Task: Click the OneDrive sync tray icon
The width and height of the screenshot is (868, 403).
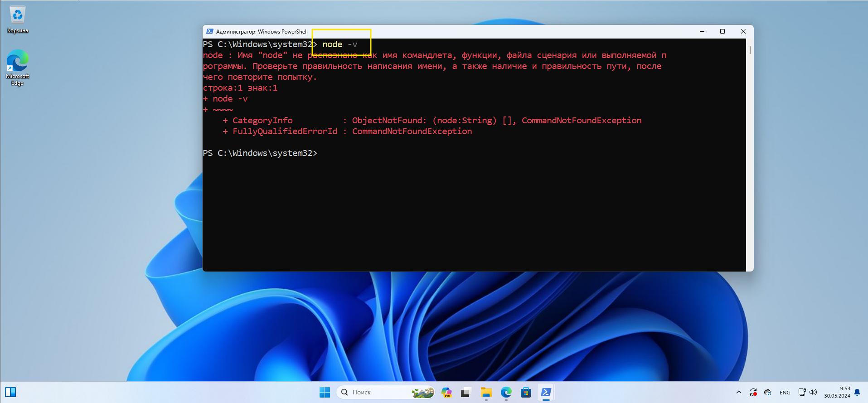Action: pyautogui.click(x=767, y=392)
